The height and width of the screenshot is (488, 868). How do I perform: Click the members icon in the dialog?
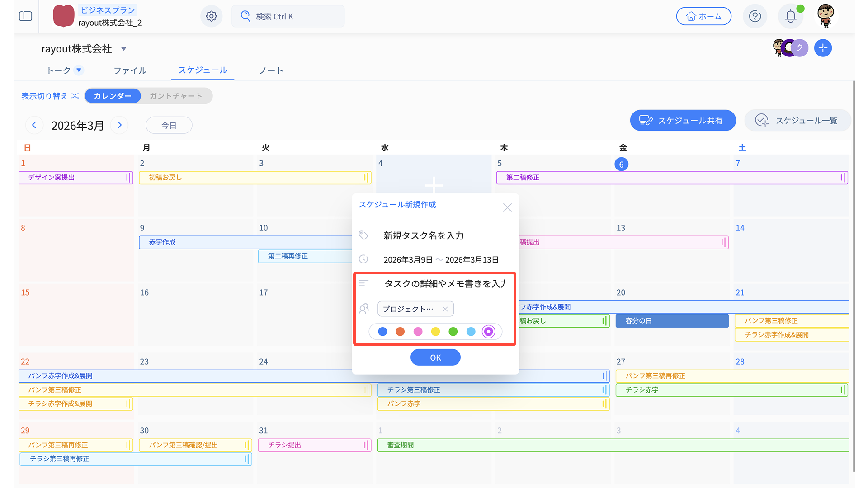click(364, 309)
